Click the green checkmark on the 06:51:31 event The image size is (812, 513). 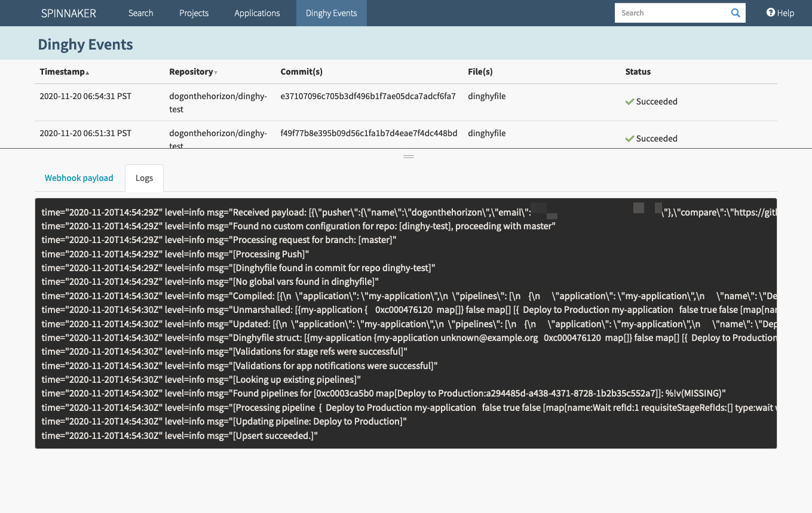(x=629, y=139)
